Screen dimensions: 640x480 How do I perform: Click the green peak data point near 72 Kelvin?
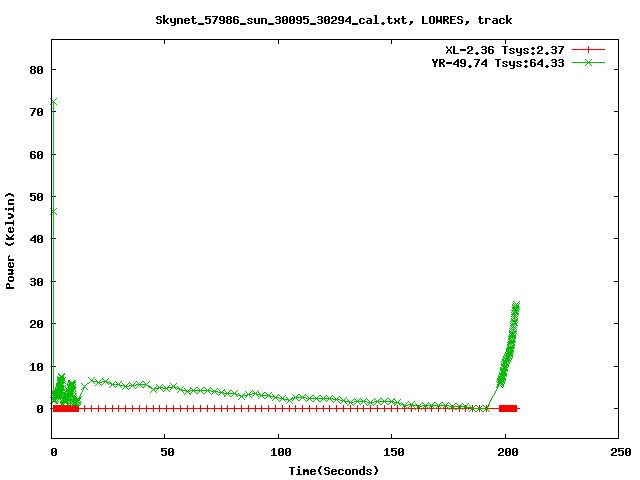(x=53, y=101)
